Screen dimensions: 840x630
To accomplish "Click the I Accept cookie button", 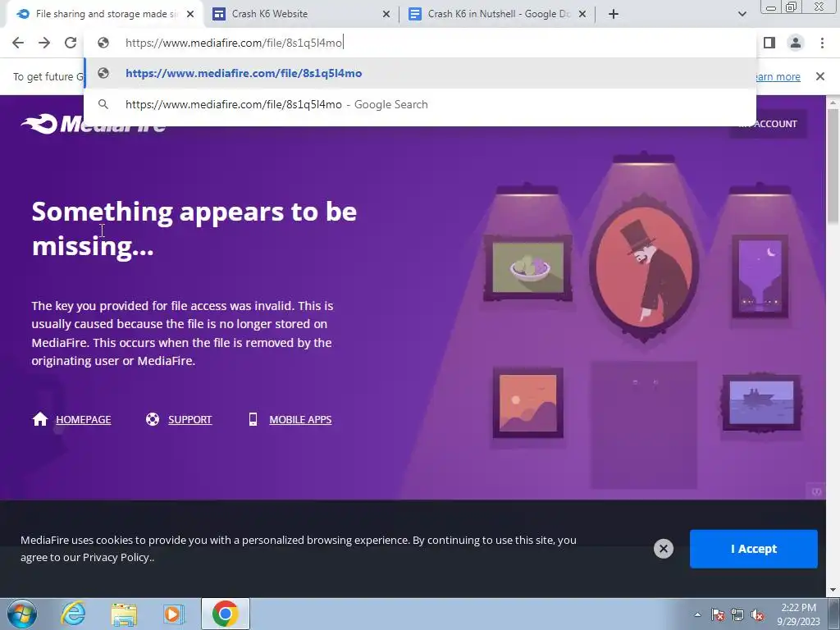I will [x=753, y=549].
